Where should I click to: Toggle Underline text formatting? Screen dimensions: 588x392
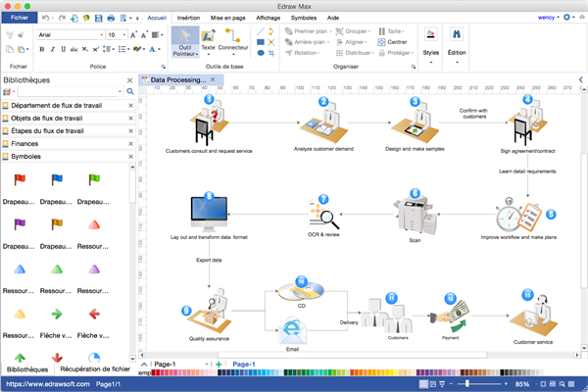pyautogui.click(x=66, y=48)
